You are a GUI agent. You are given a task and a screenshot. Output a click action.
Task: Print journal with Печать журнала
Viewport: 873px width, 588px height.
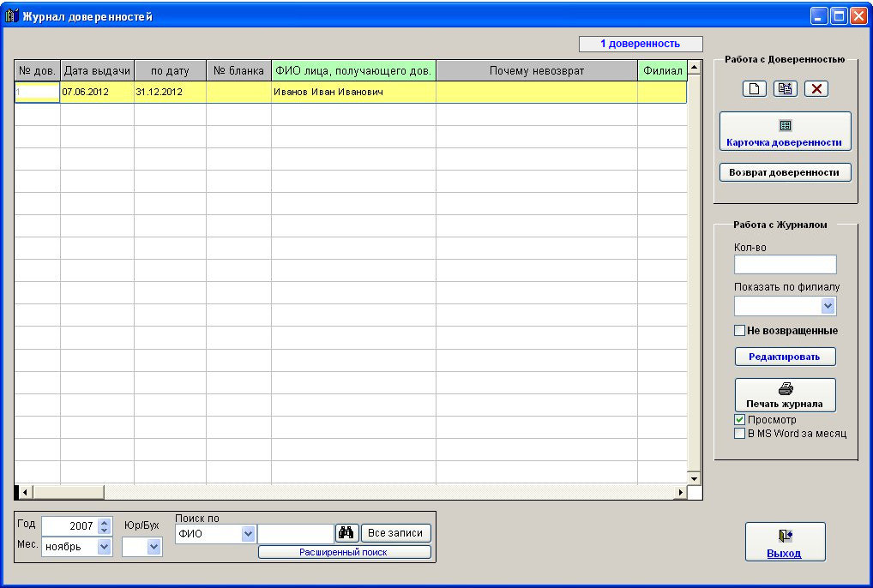pyautogui.click(x=785, y=395)
